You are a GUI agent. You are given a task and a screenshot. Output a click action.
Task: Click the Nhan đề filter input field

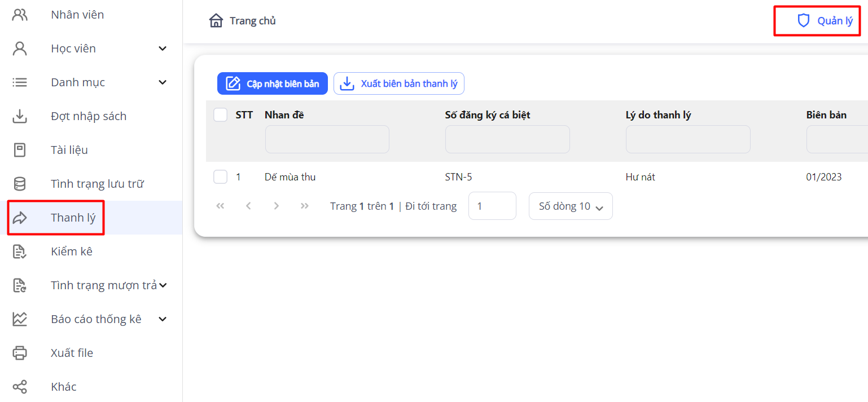pyautogui.click(x=327, y=139)
